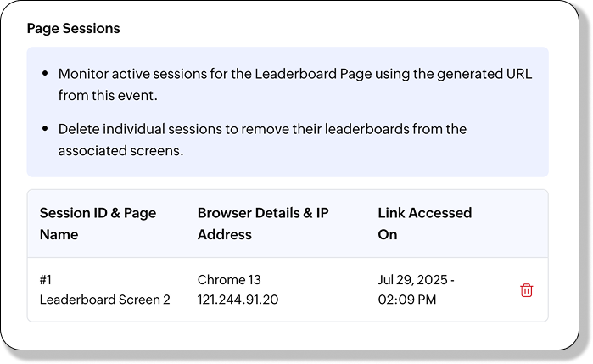Click the 02:09 PM access time

tap(407, 300)
